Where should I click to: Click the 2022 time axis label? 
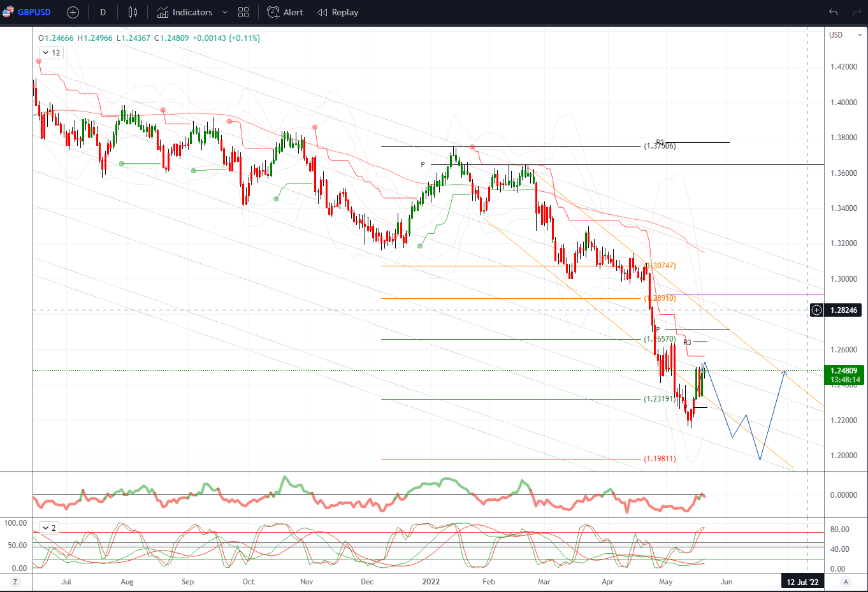click(431, 582)
